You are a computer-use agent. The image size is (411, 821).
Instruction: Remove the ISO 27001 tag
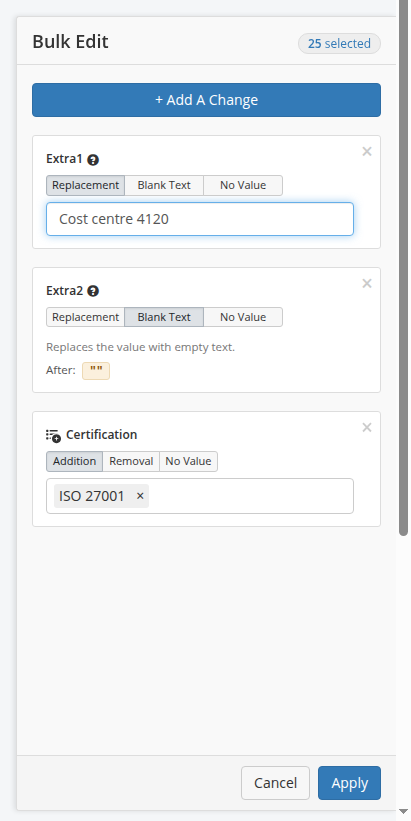coord(140,496)
